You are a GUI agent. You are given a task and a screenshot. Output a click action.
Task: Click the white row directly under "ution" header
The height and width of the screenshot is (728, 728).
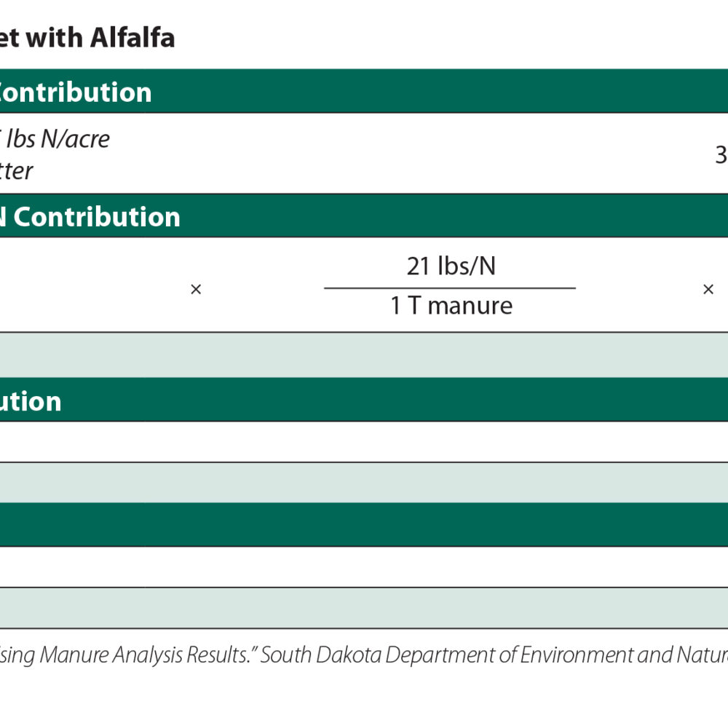pos(364,441)
